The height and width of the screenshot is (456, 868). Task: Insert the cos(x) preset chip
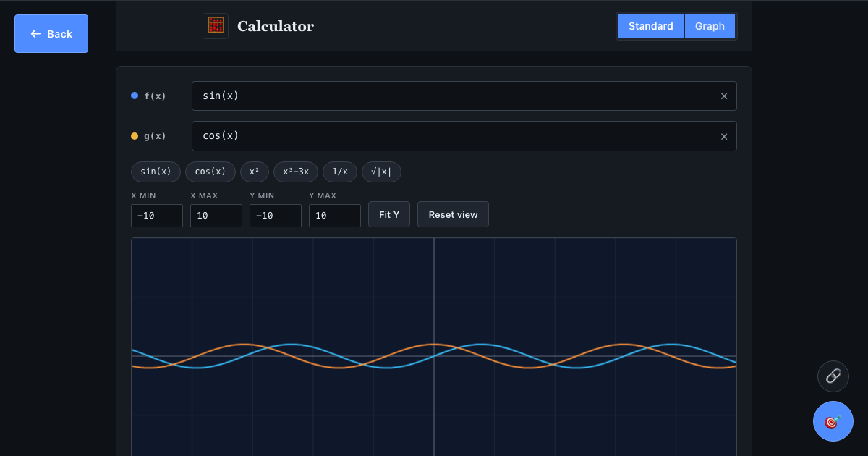point(210,172)
